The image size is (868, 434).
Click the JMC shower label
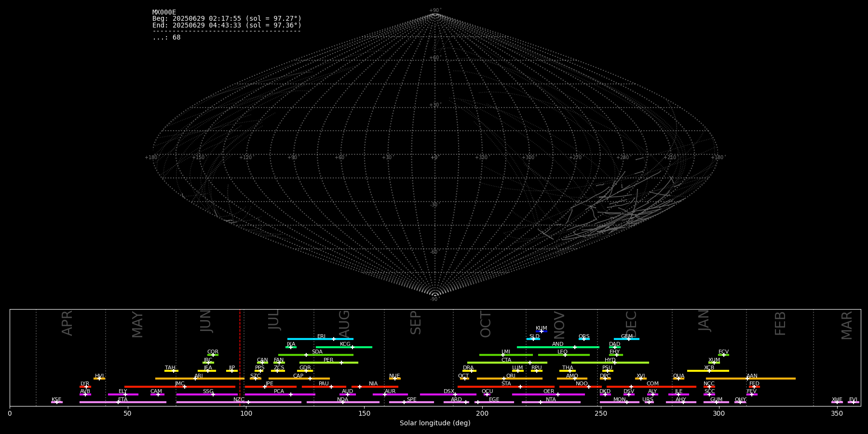tap(179, 383)
